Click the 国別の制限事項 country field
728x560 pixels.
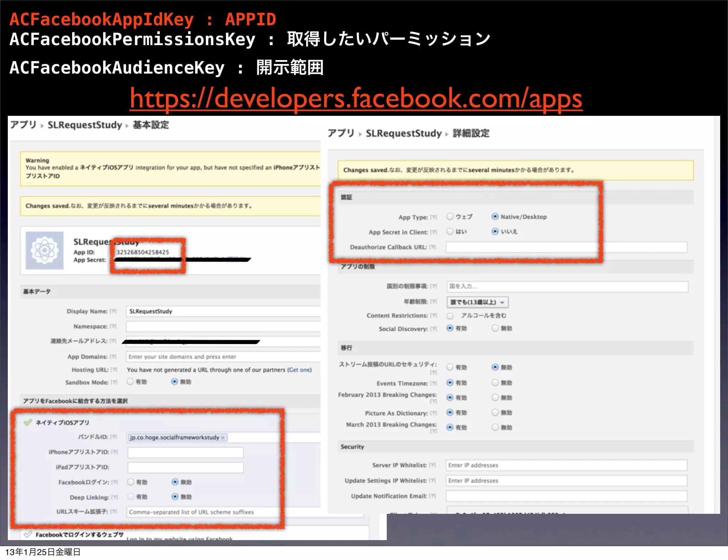(567, 286)
